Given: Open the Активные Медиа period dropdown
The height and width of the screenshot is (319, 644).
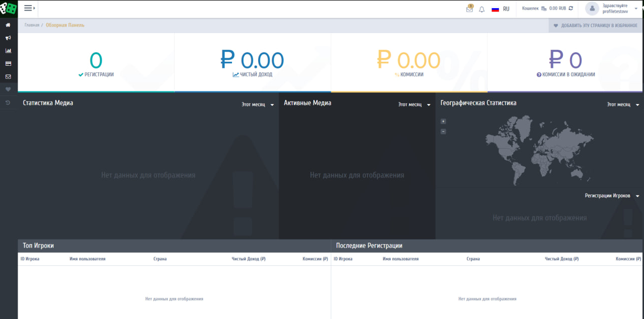Looking at the screenshot, I should [414, 104].
